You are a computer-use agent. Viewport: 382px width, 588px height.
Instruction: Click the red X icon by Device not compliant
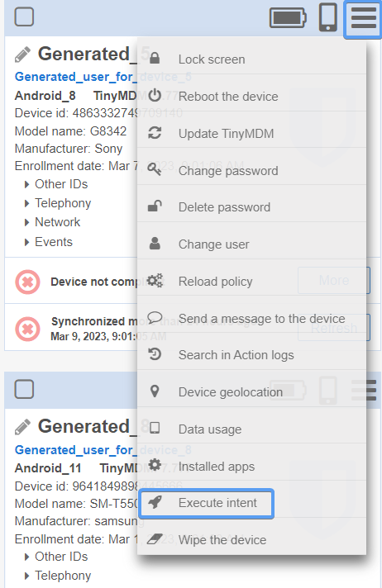[x=27, y=282]
